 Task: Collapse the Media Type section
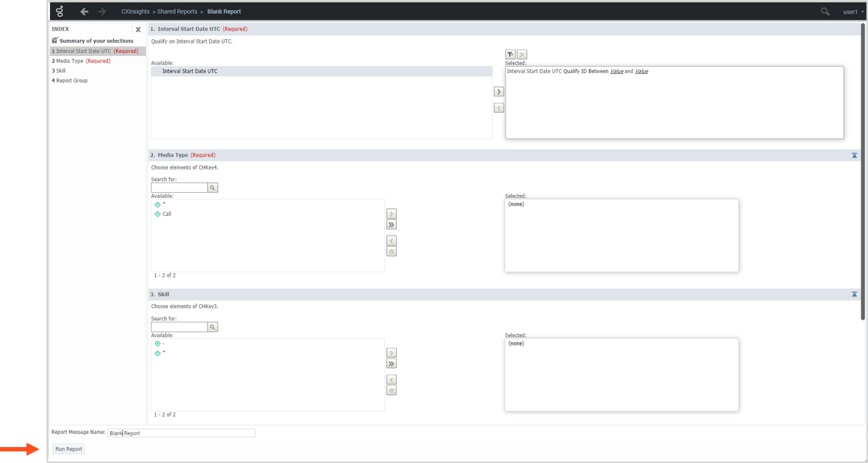[x=854, y=155]
